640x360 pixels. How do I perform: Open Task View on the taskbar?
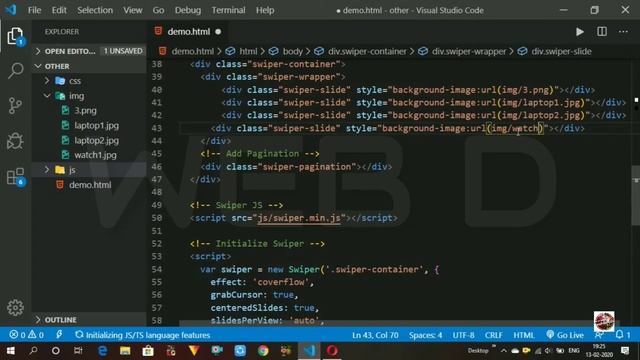coord(78,351)
